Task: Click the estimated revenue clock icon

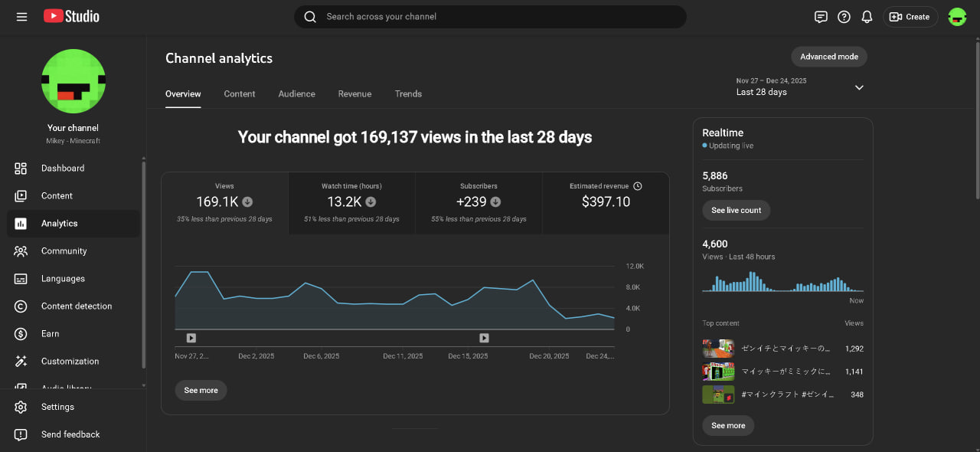Action: pyautogui.click(x=638, y=186)
